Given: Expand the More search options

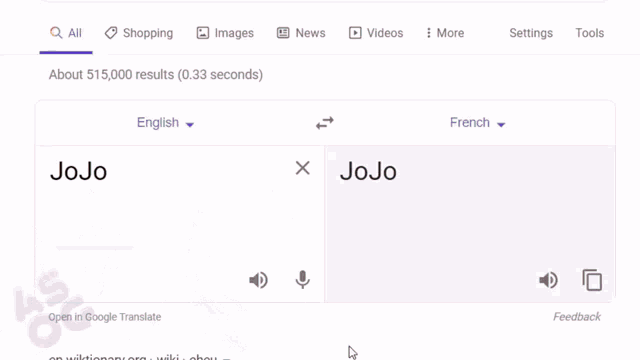Looking at the screenshot, I should 445,33.
